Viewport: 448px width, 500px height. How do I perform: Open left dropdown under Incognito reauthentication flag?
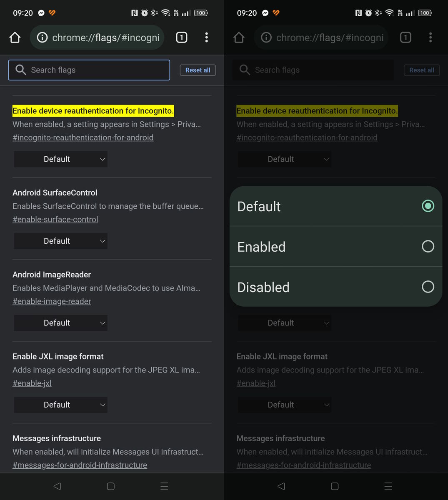point(61,159)
